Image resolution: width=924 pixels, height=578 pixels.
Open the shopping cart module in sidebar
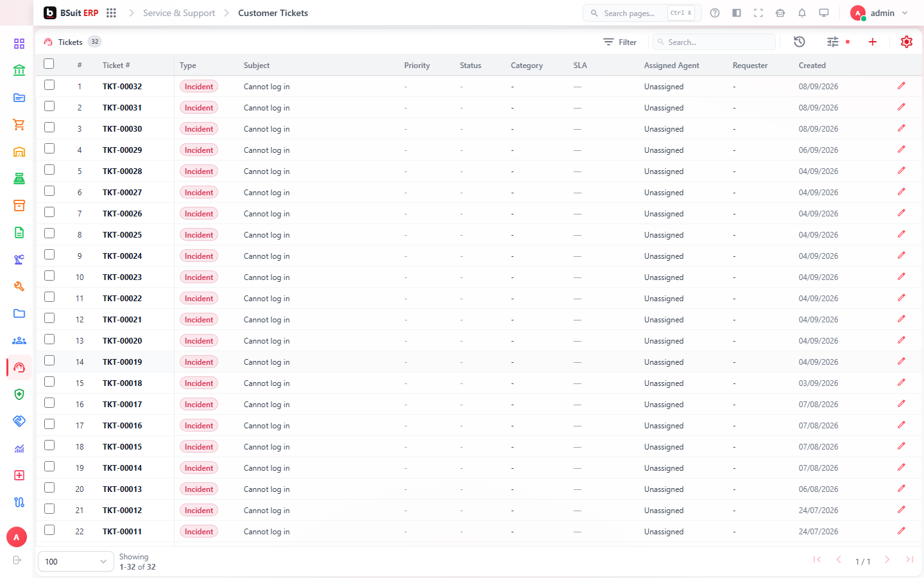coord(19,125)
